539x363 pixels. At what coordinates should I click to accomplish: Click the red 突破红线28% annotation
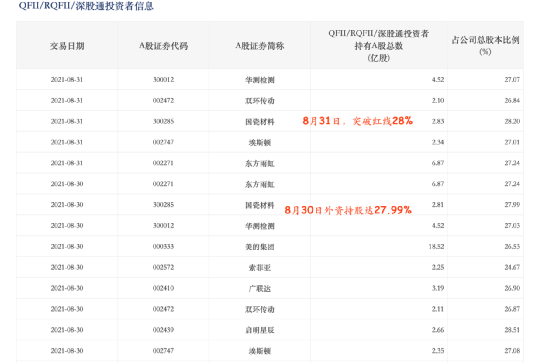[358, 121]
